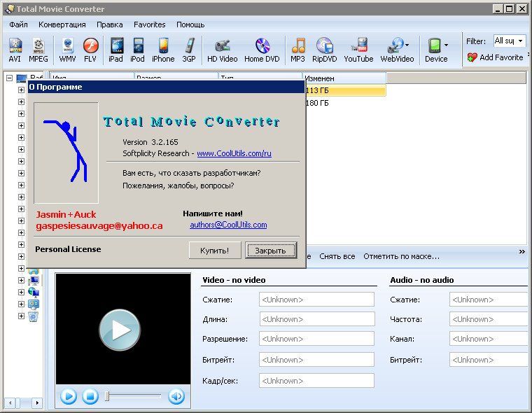Screen dimensions: 532x413
Task: Click the Recycle Bin icon in the tree
Action: 34,316
